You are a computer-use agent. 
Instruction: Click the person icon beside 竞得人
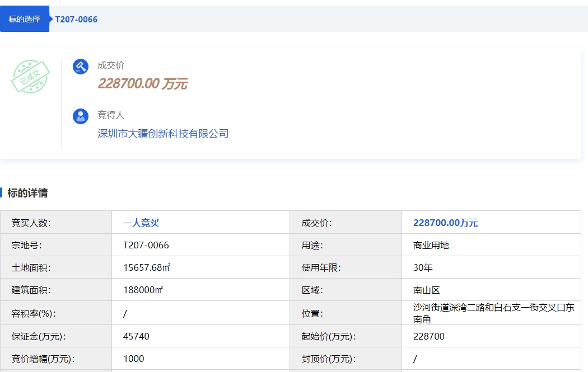pyautogui.click(x=81, y=116)
